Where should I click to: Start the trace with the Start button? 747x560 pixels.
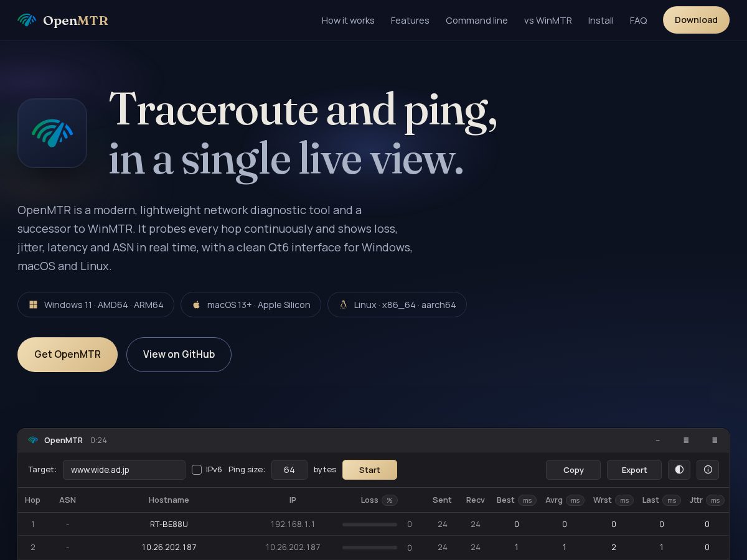[x=370, y=470]
